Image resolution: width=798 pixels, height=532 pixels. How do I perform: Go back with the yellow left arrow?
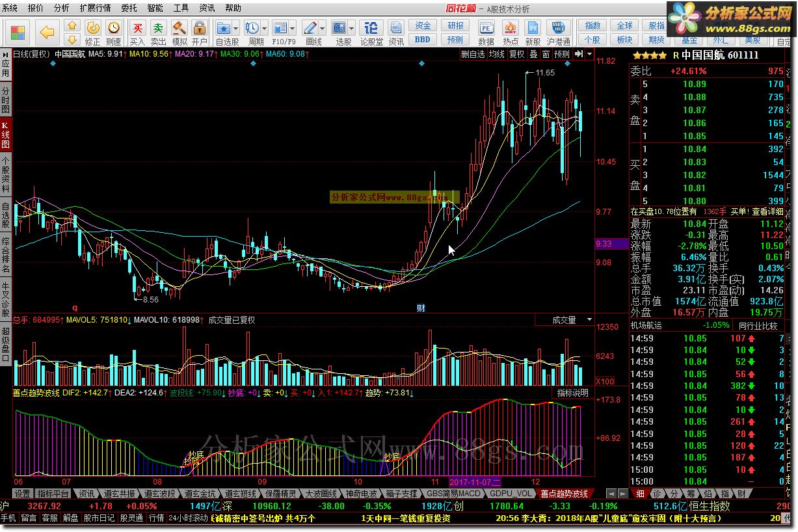tap(47, 32)
